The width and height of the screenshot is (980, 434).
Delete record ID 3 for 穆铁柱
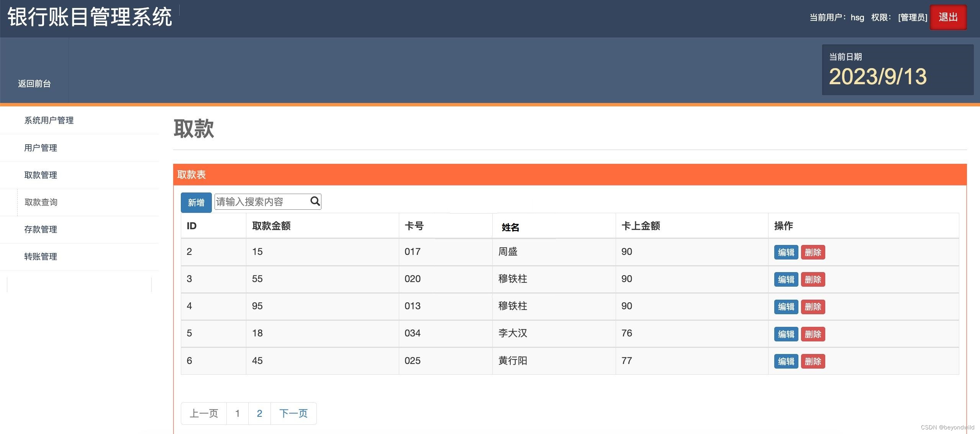tap(813, 279)
